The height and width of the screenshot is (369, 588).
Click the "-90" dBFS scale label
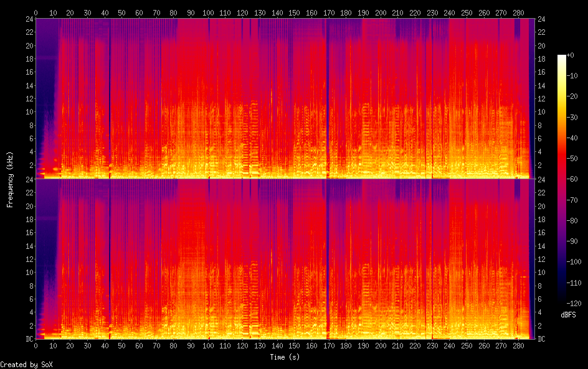click(572, 241)
